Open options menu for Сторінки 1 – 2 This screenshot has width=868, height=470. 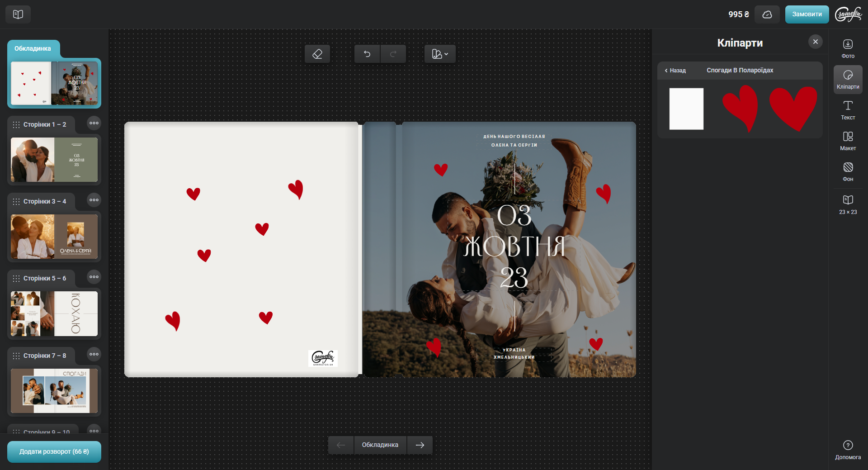click(x=94, y=123)
